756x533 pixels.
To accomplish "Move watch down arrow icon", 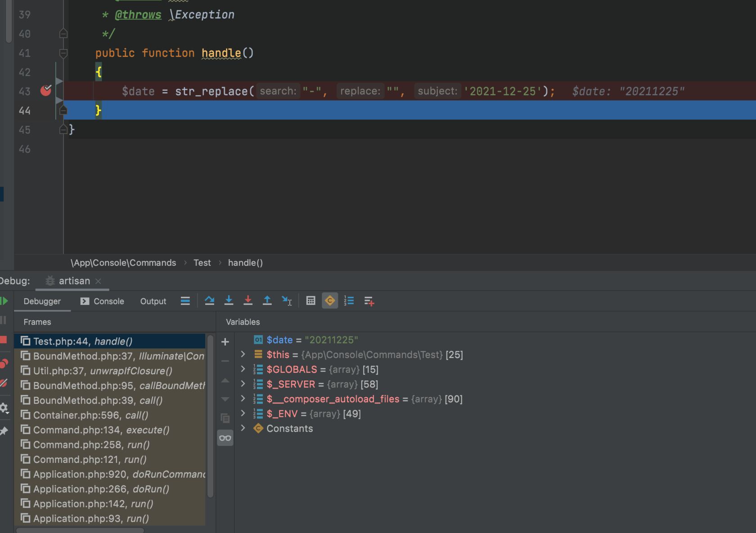I will pyautogui.click(x=225, y=399).
